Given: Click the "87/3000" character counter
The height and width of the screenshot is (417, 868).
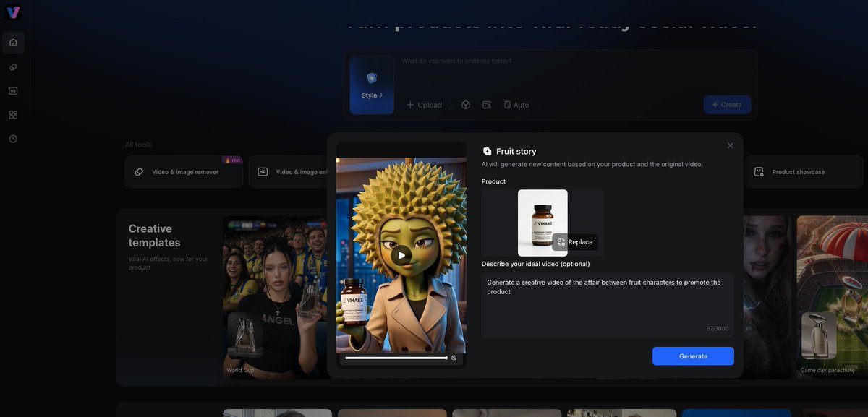Looking at the screenshot, I should pyautogui.click(x=718, y=329).
